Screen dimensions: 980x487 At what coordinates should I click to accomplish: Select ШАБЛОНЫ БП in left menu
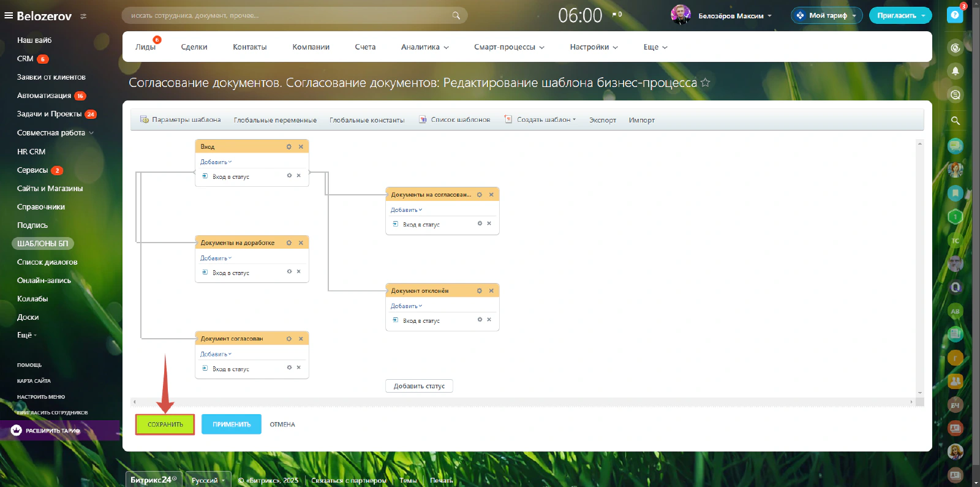[42, 243]
